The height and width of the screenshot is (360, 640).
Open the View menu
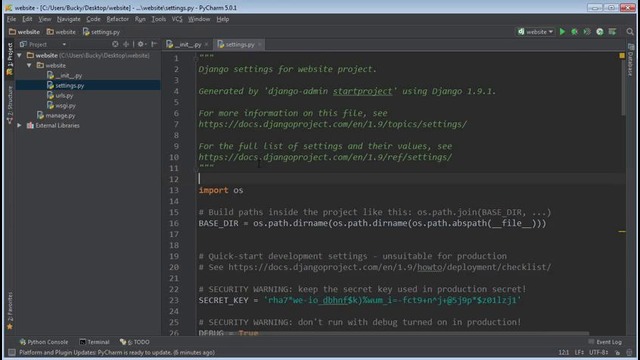click(x=45, y=19)
